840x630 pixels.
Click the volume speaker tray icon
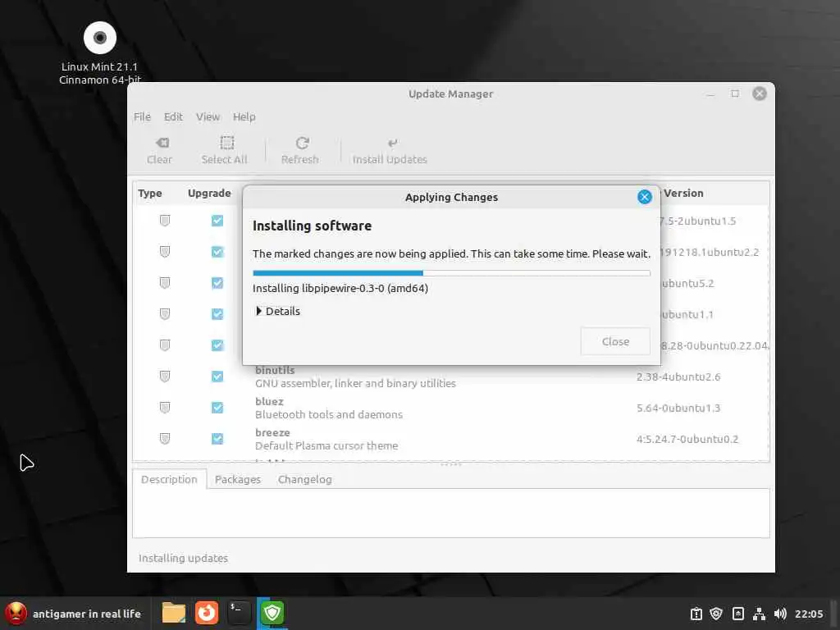coord(780,614)
